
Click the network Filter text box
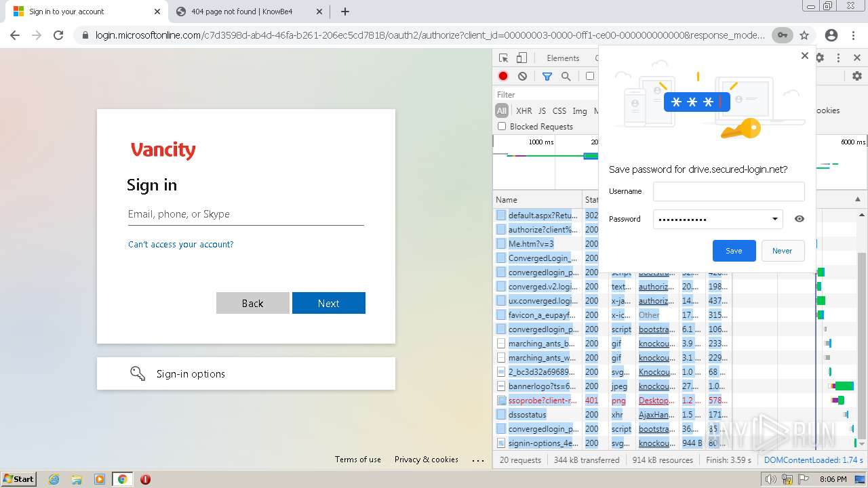(x=546, y=95)
